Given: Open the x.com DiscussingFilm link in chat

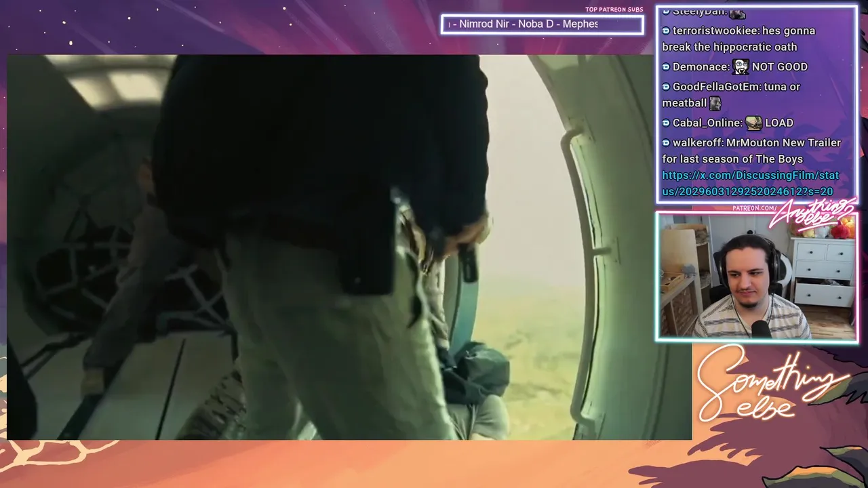Looking at the screenshot, I should (x=750, y=183).
